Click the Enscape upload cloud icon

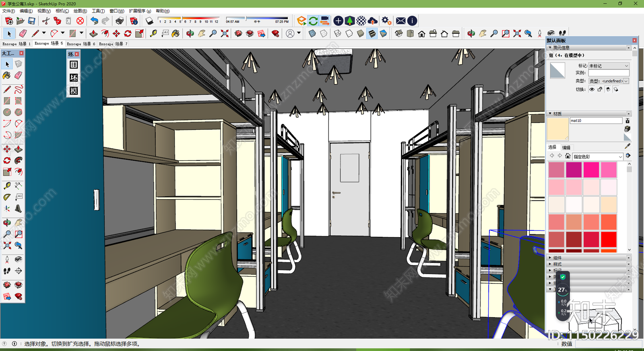[x=373, y=21]
